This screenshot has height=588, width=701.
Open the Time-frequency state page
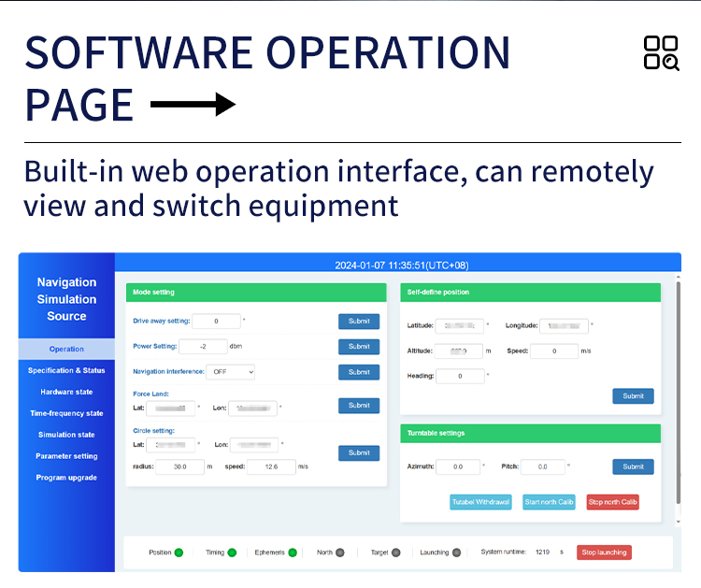tap(66, 413)
